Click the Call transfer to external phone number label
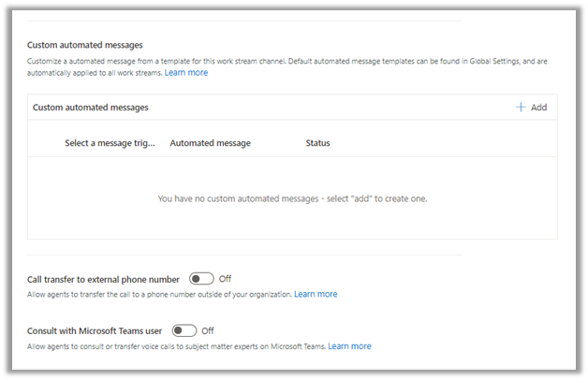588x380 pixels. point(105,279)
